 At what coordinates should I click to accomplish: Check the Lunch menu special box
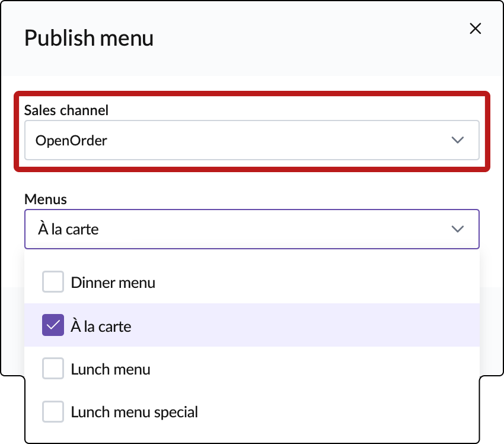tap(53, 411)
